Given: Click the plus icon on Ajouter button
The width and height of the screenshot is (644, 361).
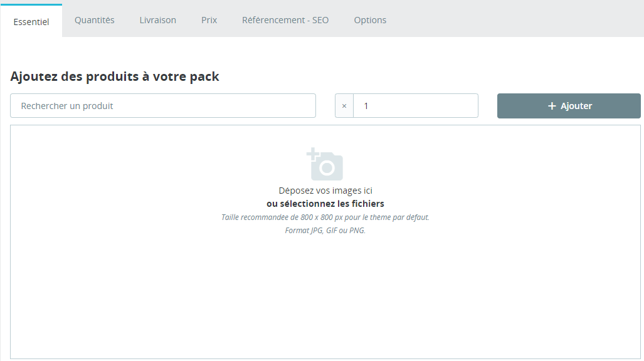Looking at the screenshot, I should point(552,106).
